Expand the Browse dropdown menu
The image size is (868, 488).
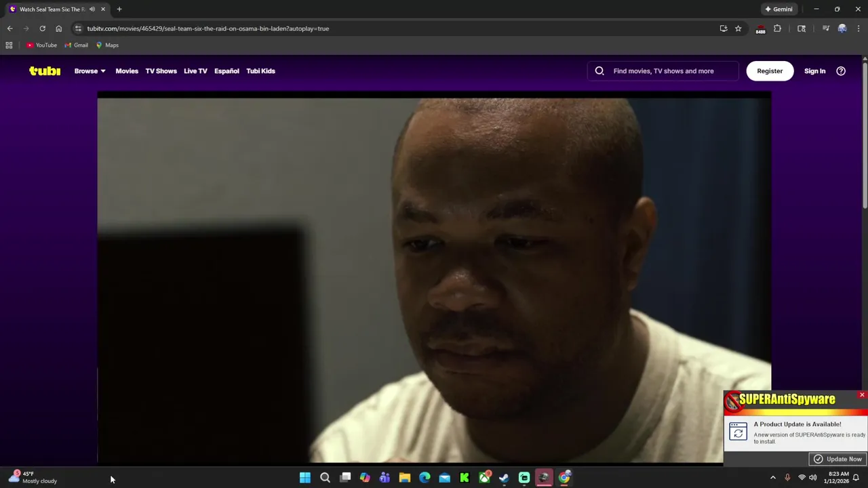pyautogui.click(x=90, y=70)
